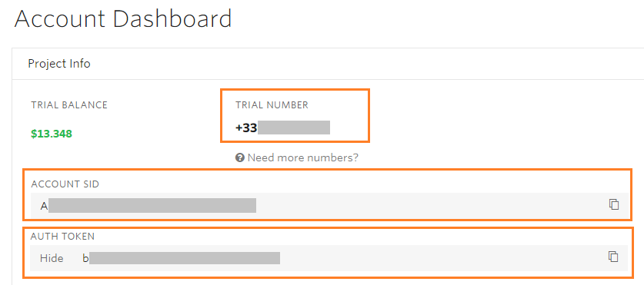This screenshot has height=285, width=644.
Task: Copy the Account SID with its copy icon
Action: (613, 204)
